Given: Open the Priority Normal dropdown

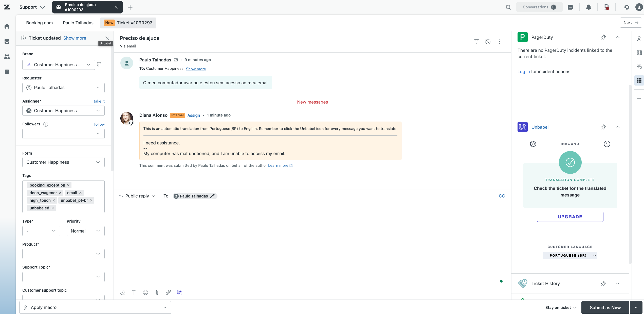Looking at the screenshot, I should tap(86, 231).
